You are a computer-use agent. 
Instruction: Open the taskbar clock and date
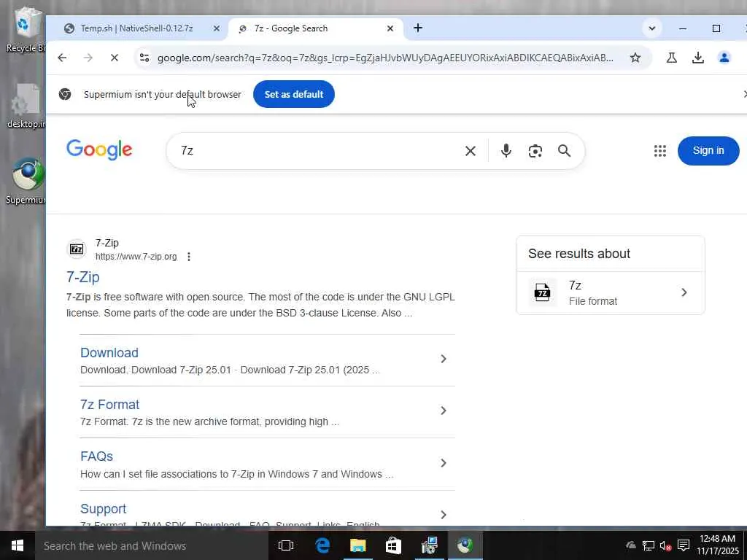718,545
